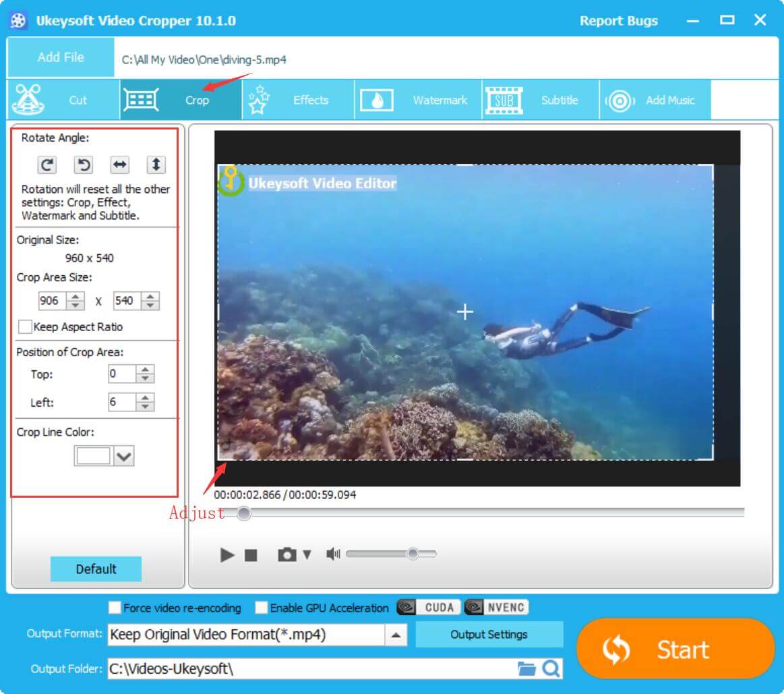Take a snapshot with camera icon
The width and height of the screenshot is (784, 694).
pos(287,554)
